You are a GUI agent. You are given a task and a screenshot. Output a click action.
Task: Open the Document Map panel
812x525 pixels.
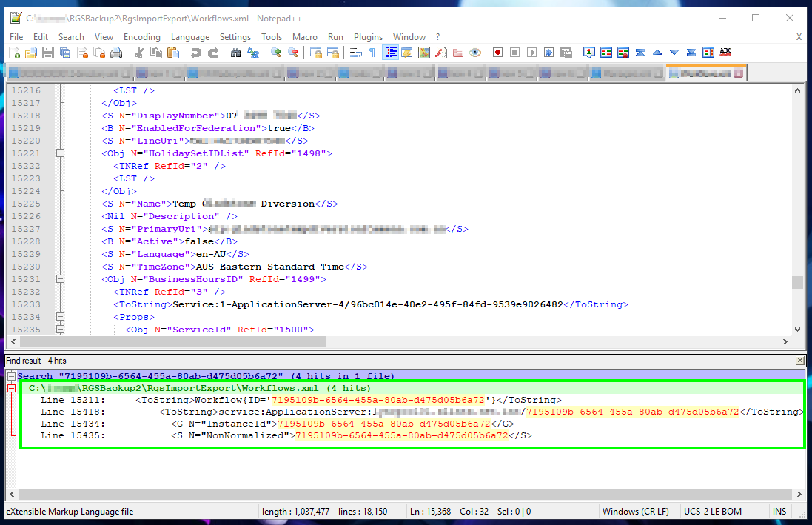tap(424, 53)
